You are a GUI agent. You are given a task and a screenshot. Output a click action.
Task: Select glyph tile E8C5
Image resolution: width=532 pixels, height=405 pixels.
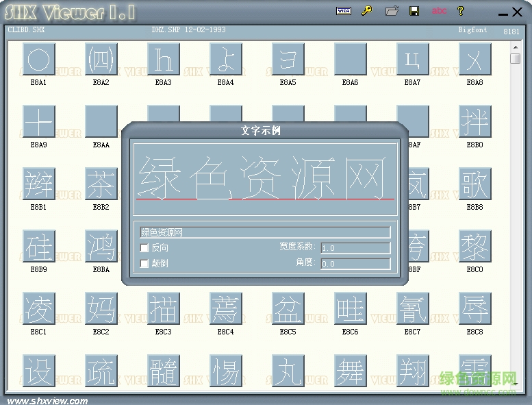click(288, 308)
